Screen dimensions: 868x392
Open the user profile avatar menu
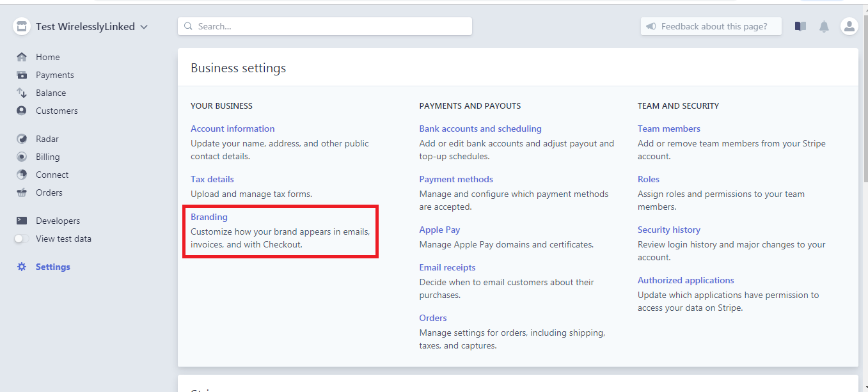pos(849,26)
